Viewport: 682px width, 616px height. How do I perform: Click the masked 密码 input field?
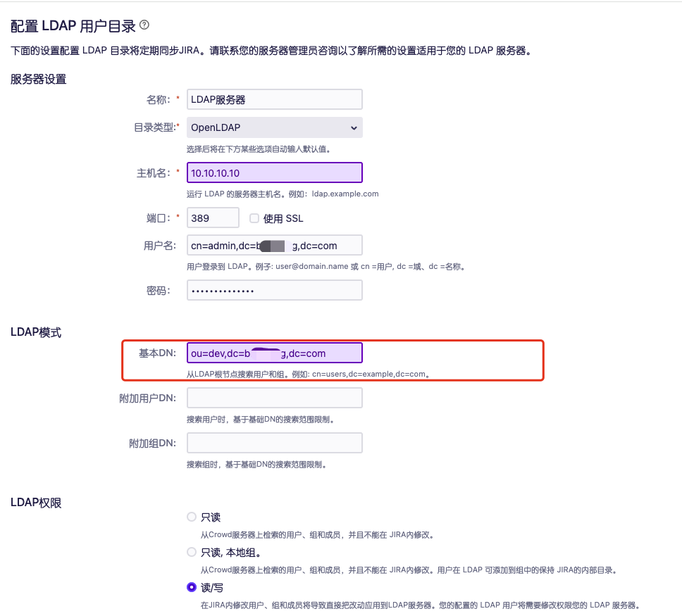(x=274, y=290)
